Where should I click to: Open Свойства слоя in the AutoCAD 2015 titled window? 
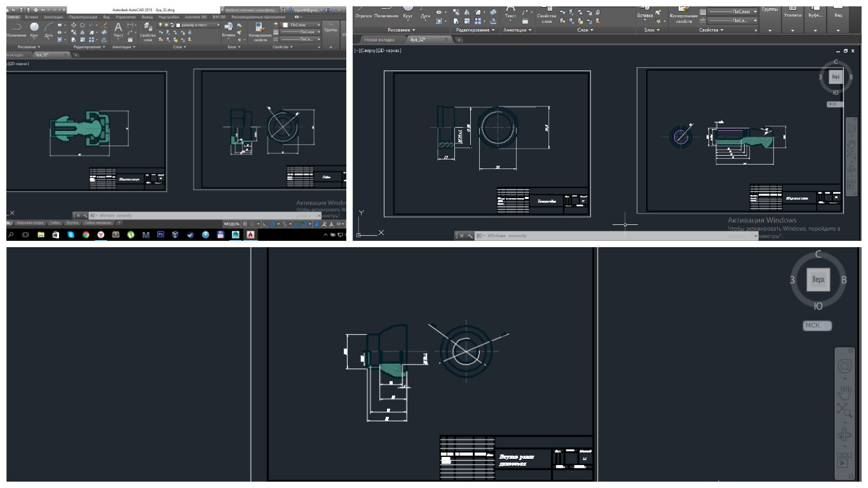pyautogui.click(x=148, y=32)
